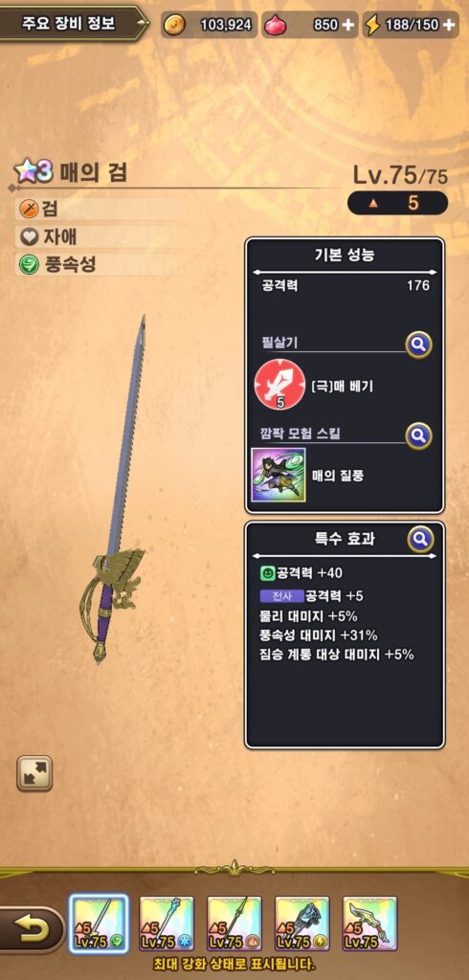Viewport: 469px width, 980px height.
Task: Tap the yellow back arrow button
Action: click(x=30, y=930)
